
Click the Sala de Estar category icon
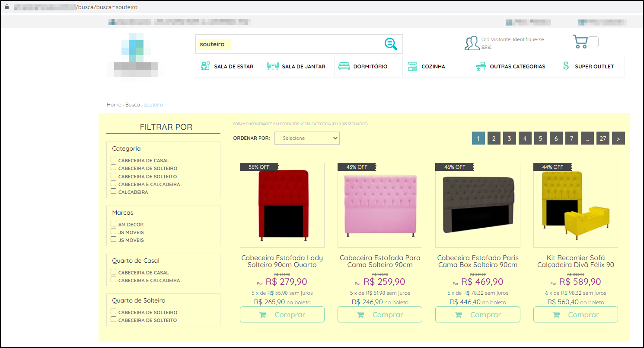[x=205, y=66]
